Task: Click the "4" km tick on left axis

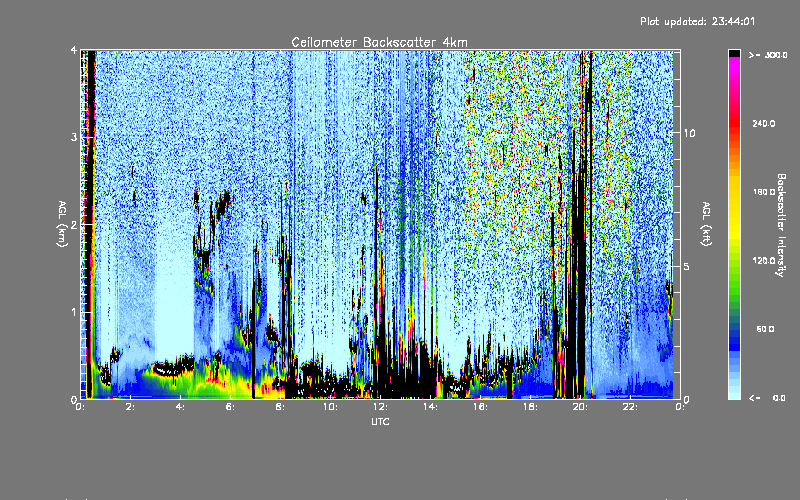Action: [74, 51]
